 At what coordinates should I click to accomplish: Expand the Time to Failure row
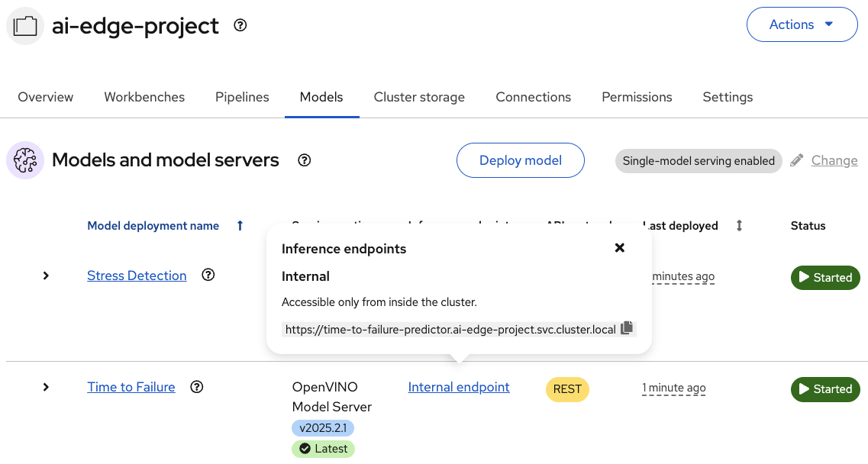click(46, 387)
